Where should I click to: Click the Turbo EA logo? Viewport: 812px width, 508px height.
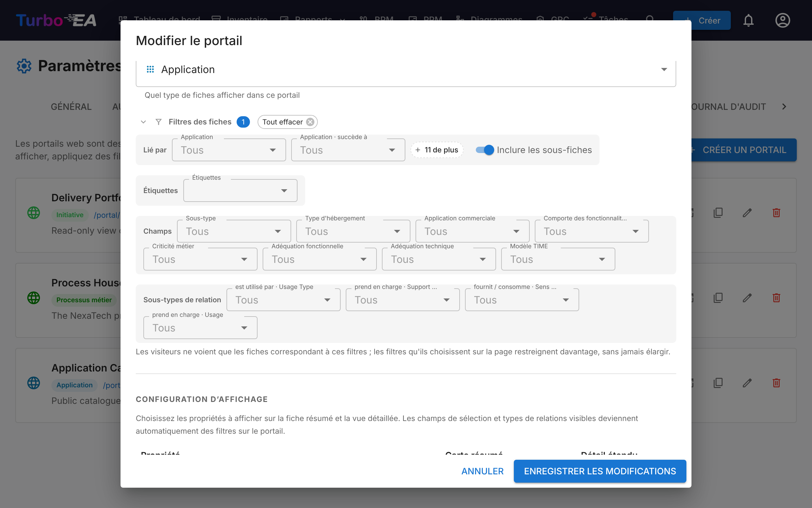pos(56,21)
